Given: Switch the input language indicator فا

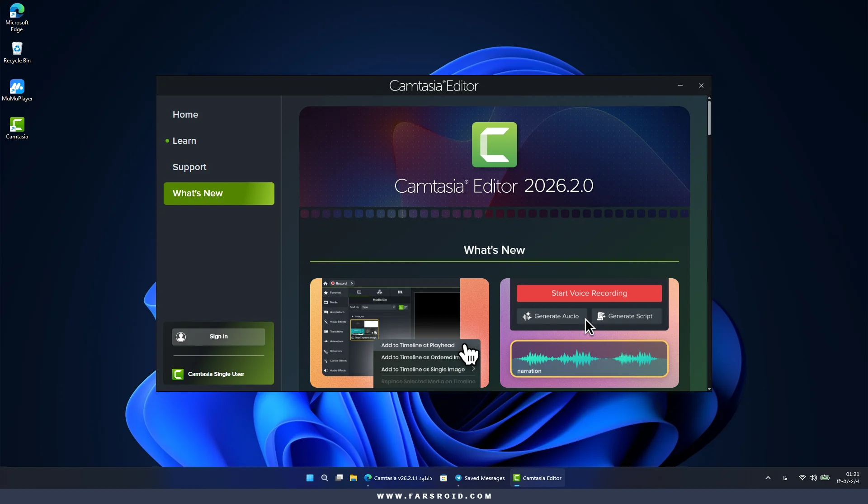Looking at the screenshot, I should tap(785, 478).
